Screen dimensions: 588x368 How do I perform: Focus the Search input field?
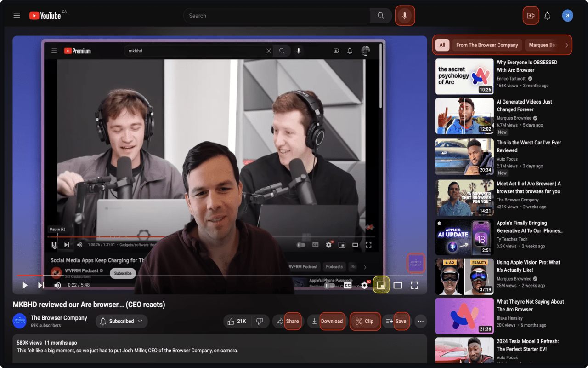tap(277, 16)
